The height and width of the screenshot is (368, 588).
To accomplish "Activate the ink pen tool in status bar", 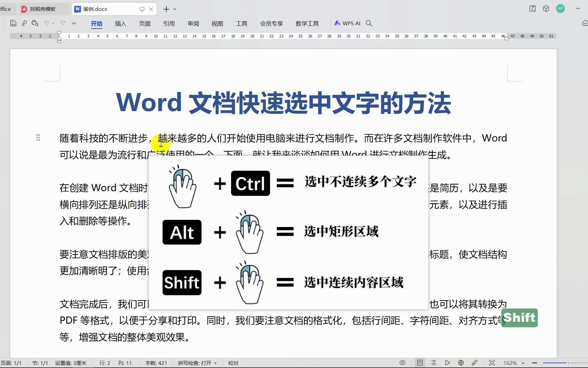I will click(475, 363).
